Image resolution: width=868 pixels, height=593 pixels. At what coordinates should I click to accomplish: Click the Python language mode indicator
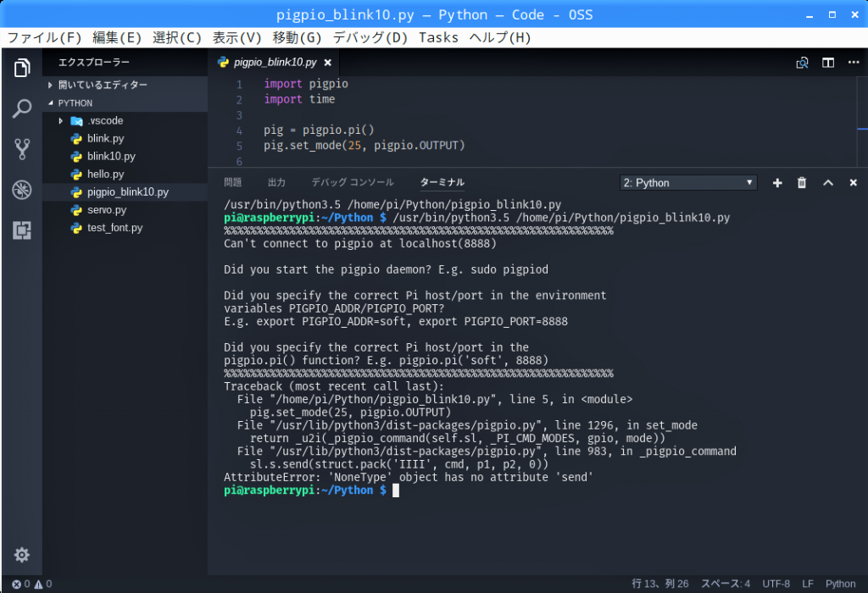840,584
